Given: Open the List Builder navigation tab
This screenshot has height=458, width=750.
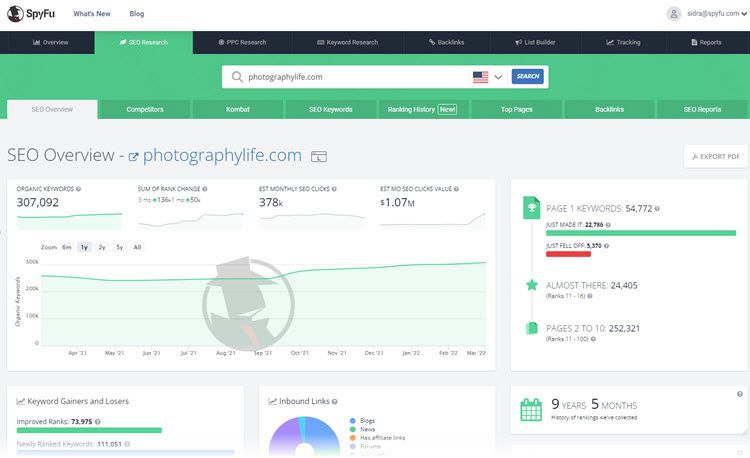Looking at the screenshot, I should 535,43.
